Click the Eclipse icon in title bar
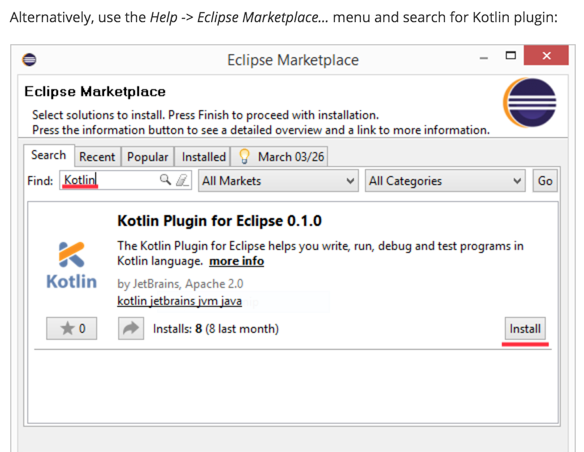This screenshot has height=452, width=584. pyautogui.click(x=29, y=60)
